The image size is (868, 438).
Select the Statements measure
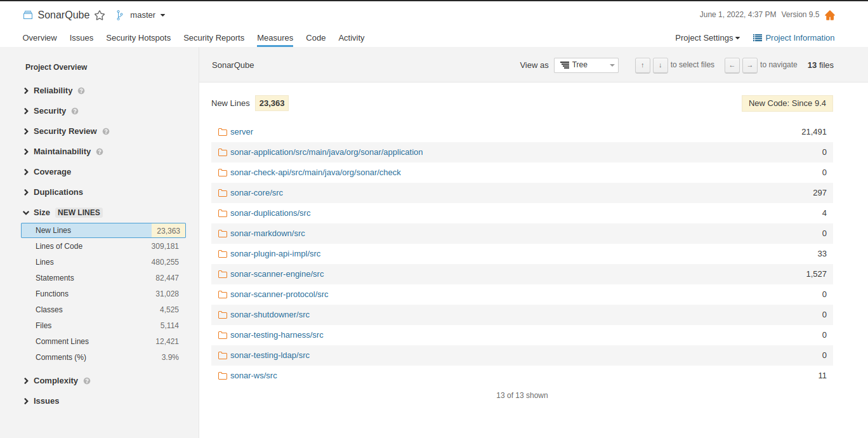click(x=103, y=278)
